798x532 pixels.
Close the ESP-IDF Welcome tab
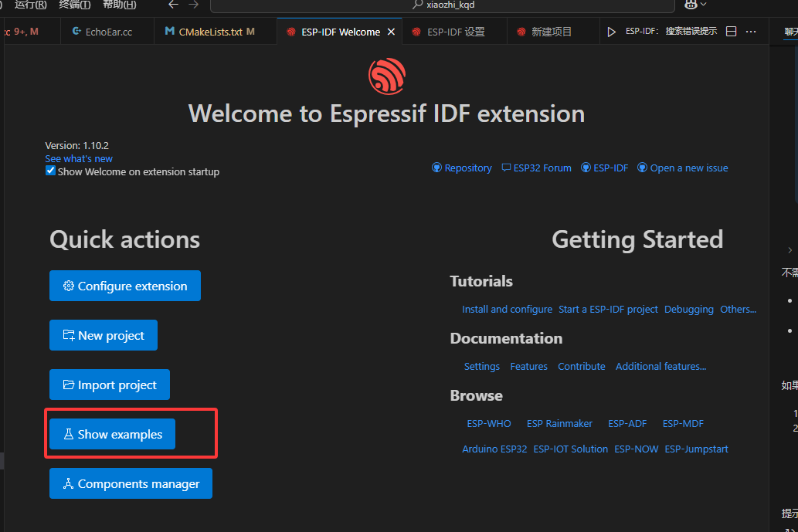(391, 32)
